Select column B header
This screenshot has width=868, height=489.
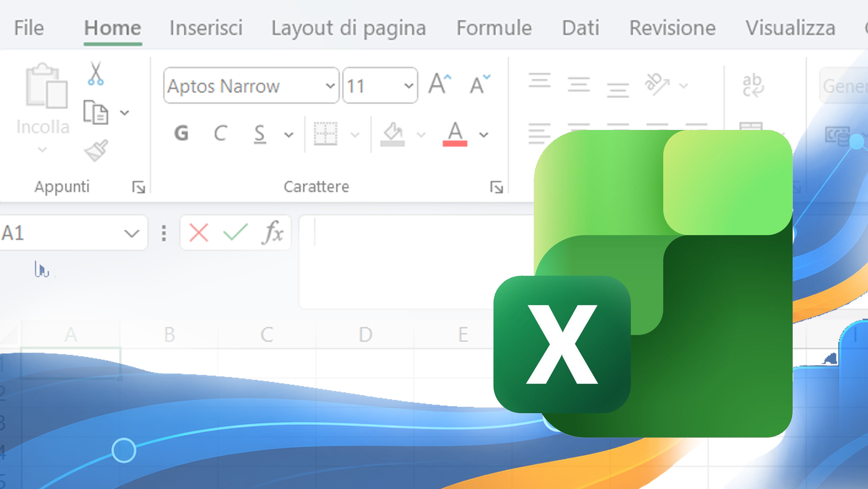click(x=169, y=334)
